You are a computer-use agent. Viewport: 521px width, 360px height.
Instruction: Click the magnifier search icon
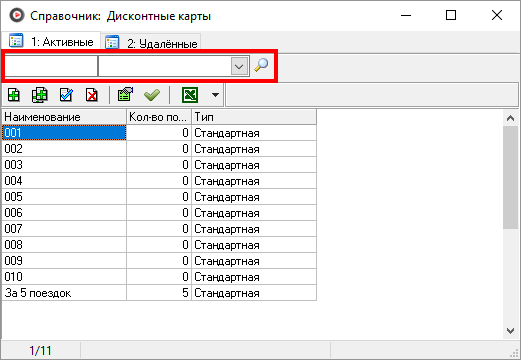click(261, 65)
